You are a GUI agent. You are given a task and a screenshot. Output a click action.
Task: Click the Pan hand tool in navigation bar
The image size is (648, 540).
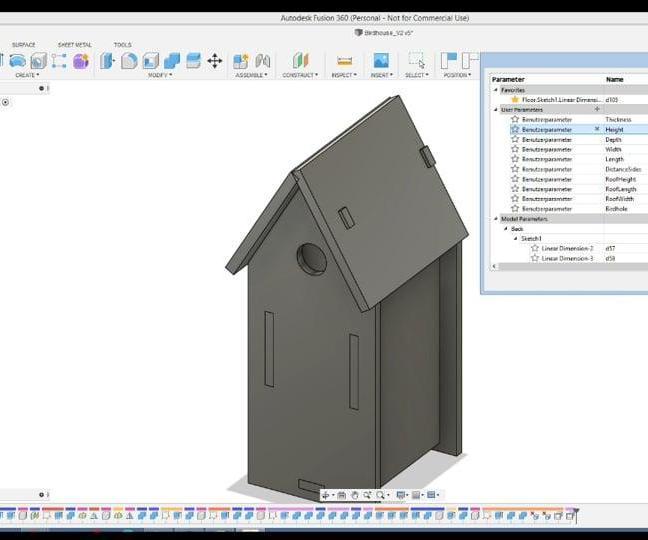click(355, 495)
